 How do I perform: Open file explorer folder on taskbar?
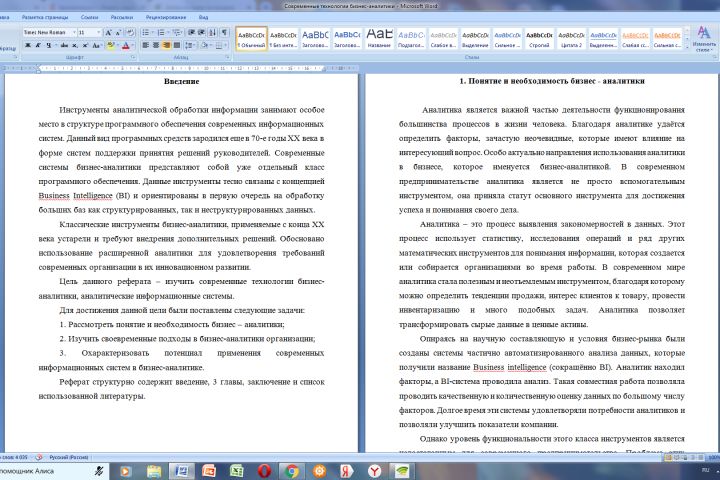154,471
